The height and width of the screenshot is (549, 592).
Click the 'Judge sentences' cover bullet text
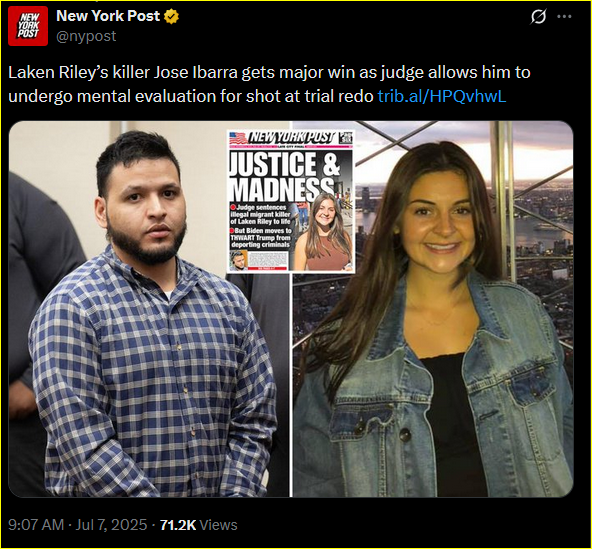coord(260,214)
